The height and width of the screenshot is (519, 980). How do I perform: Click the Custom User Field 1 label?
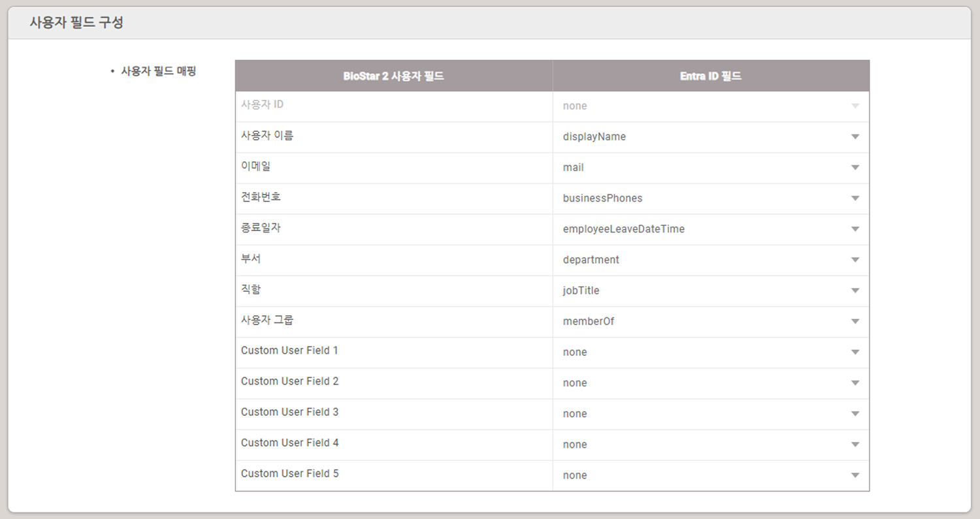pyautogui.click(x=289, y=351)
